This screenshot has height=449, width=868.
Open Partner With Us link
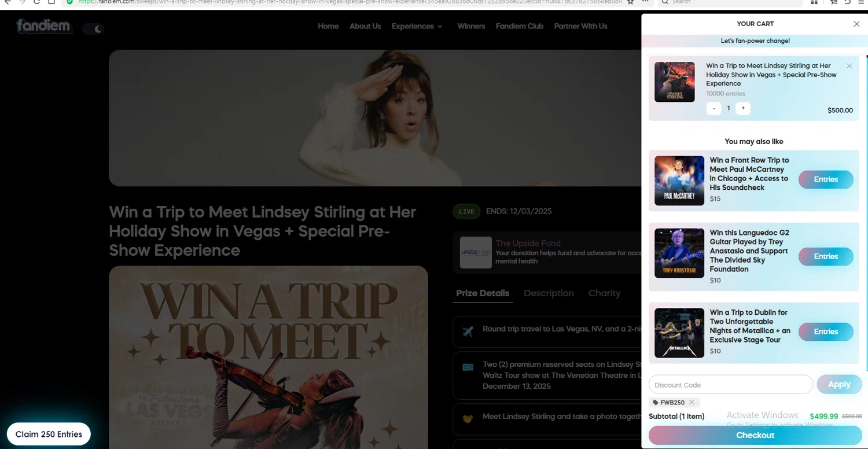click(x=580, y=26)
